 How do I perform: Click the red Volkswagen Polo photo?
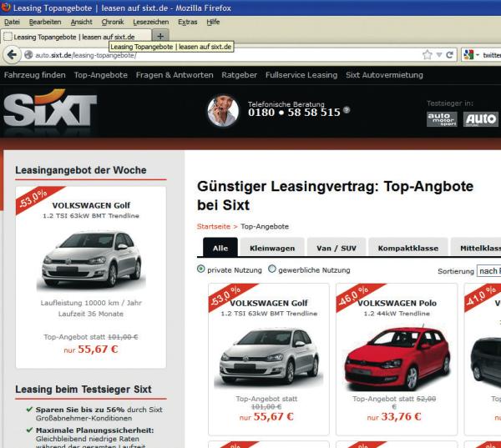click(x=397, y=358)
